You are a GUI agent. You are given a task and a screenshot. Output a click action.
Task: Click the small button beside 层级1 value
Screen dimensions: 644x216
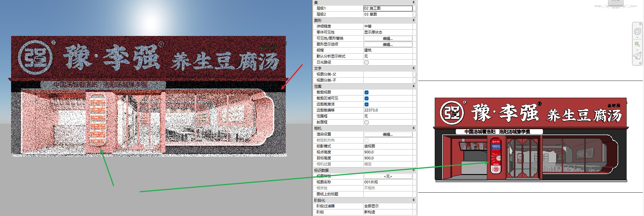pos(415,8)
